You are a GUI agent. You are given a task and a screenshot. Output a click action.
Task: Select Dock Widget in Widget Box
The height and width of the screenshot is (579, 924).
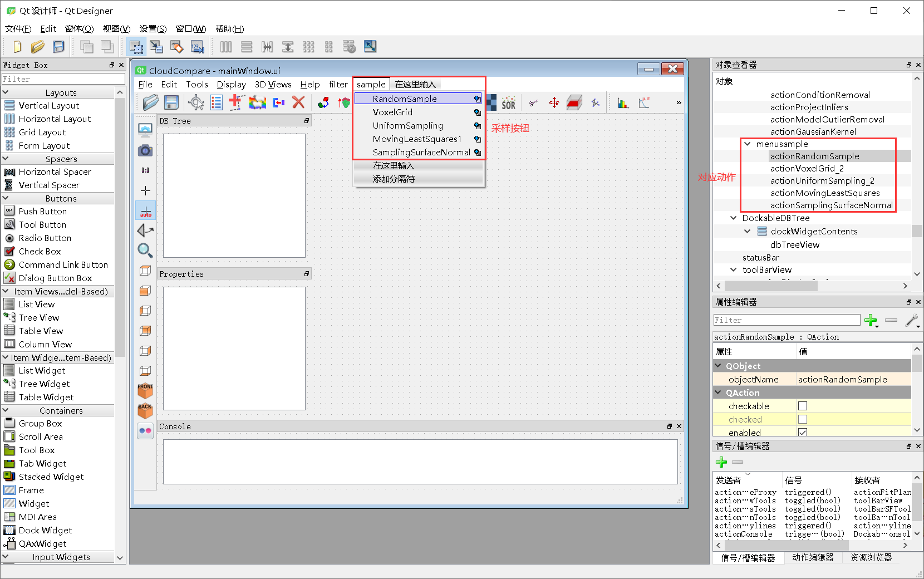point(45,531)
